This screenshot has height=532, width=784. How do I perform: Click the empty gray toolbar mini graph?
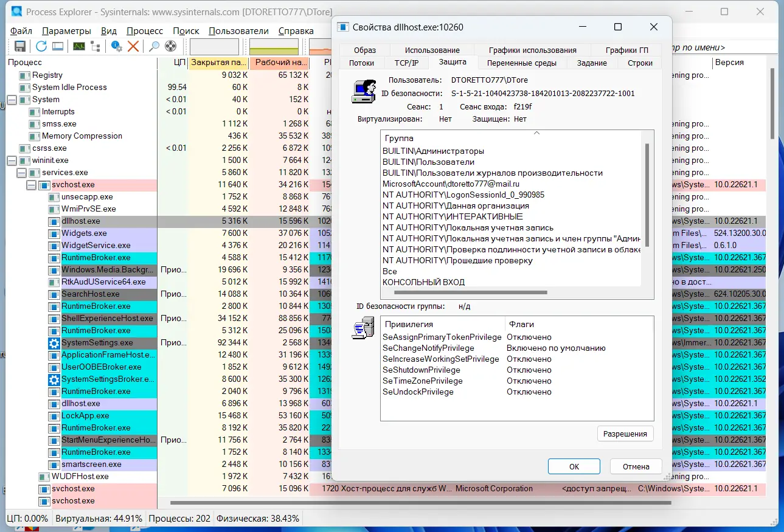(x=214, y=47)
